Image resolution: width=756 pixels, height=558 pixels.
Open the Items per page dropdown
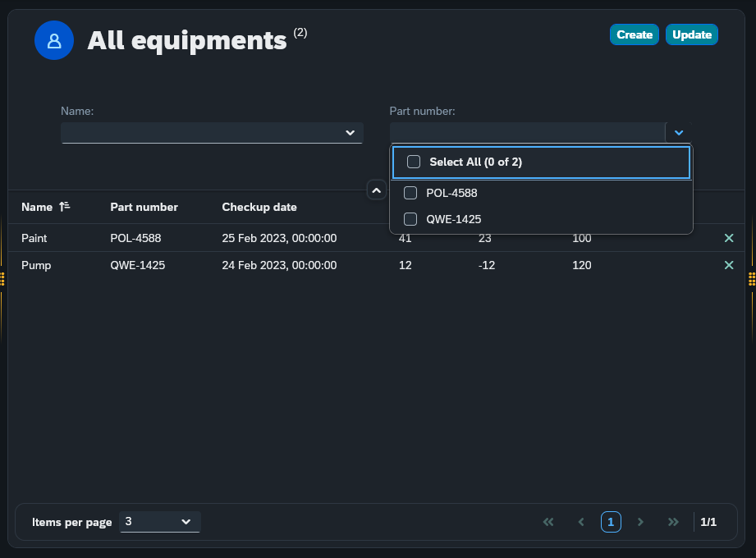click(160, 522)
